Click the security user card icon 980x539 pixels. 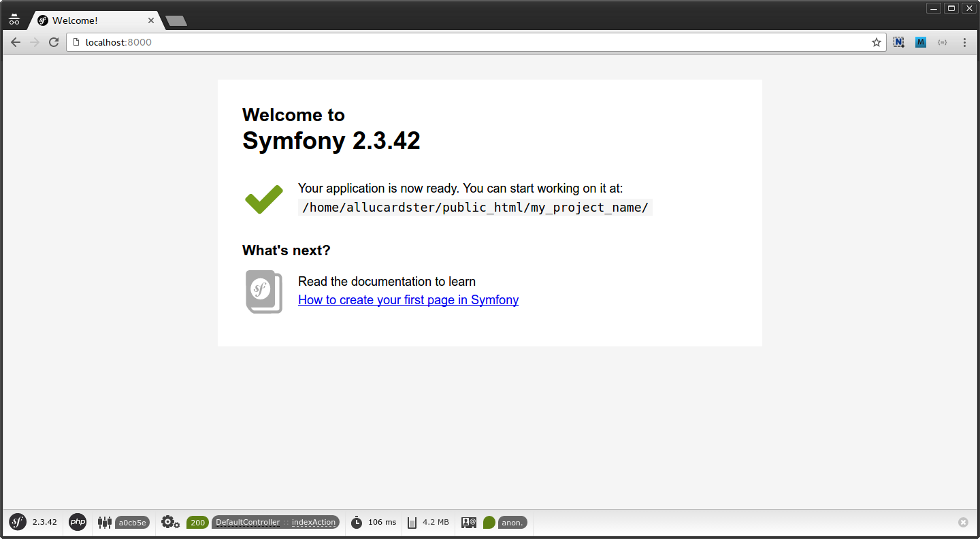coord(469,522)
